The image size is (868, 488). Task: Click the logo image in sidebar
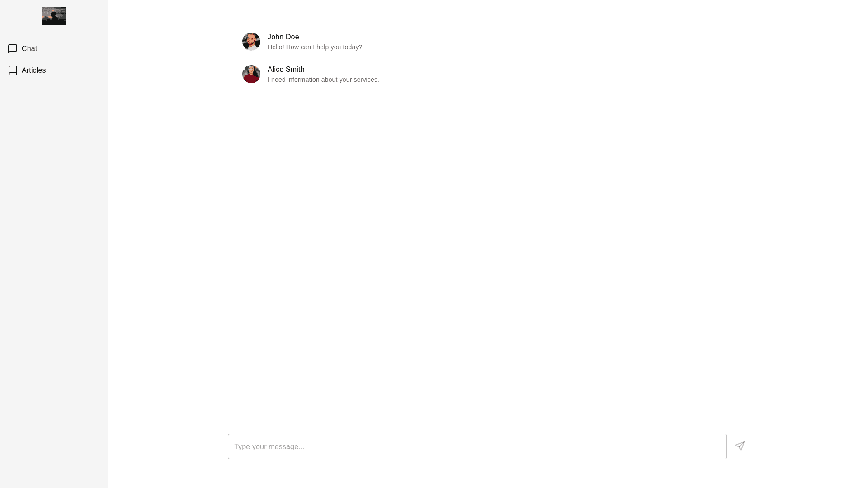(54, 16)
